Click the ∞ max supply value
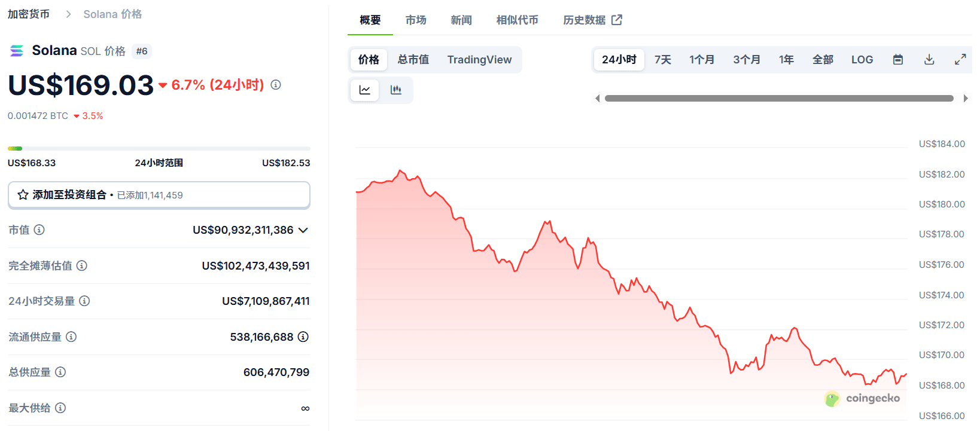The height and width of the screenshot is (431, 980). (305, 408)
